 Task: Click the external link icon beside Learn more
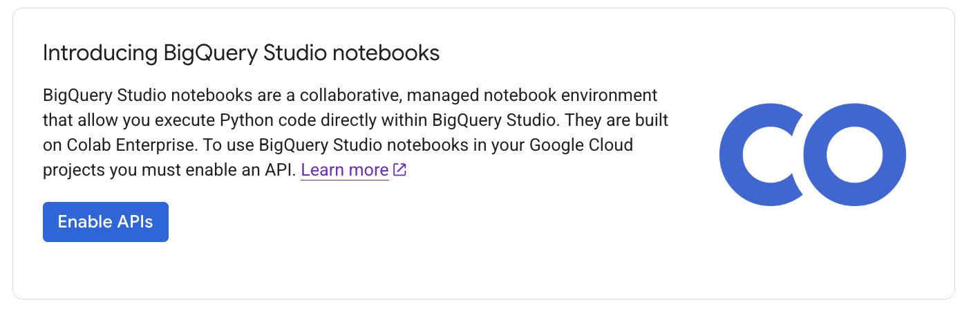[399, 170]
